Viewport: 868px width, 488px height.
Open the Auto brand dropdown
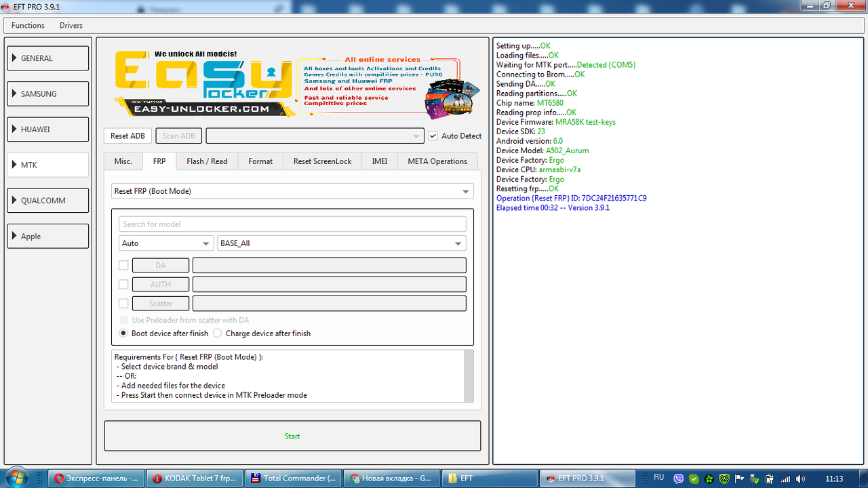166,243
